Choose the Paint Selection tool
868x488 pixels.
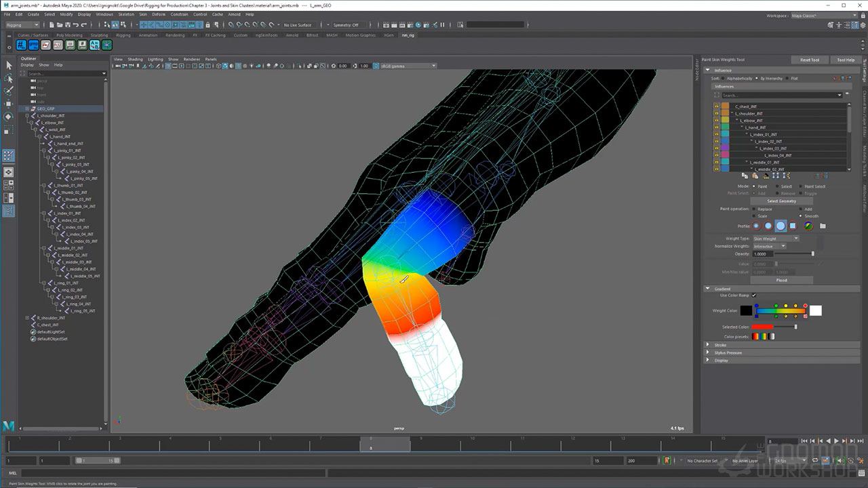click(x=9, y=91)
